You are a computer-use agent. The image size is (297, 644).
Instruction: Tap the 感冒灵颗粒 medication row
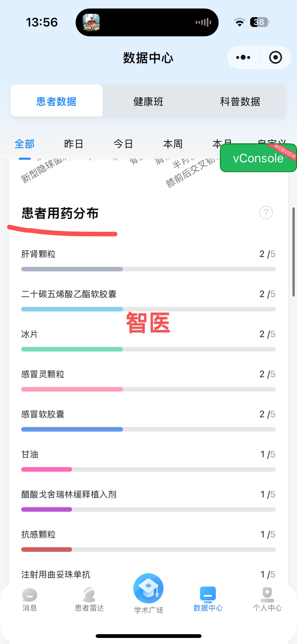point(148,374)
